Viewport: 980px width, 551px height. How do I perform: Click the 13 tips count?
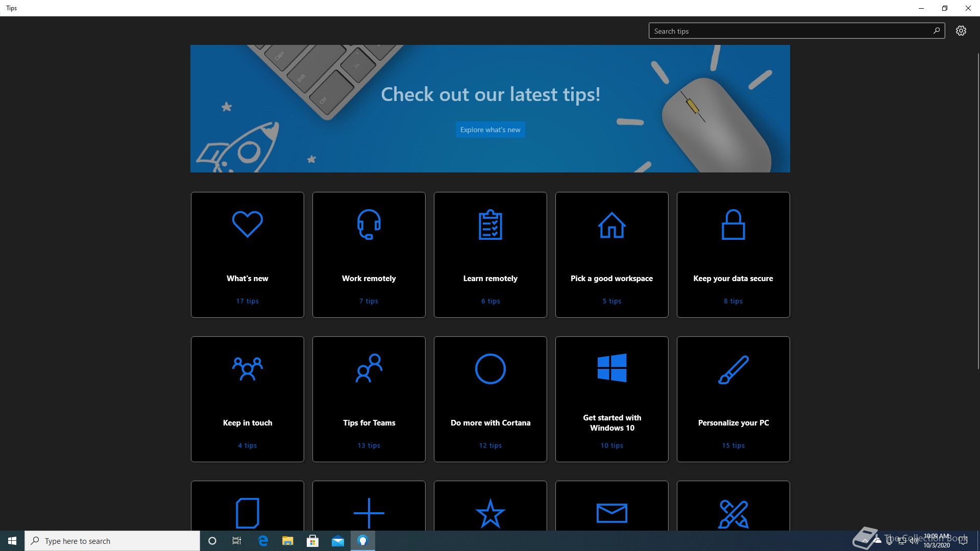369,445
